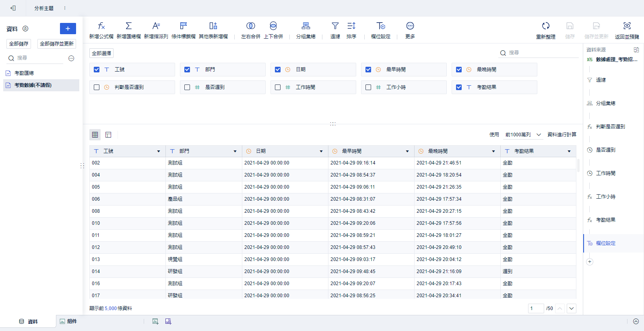
Task: Click the 全部選擇 button
Action: click(x=101, y=53)
